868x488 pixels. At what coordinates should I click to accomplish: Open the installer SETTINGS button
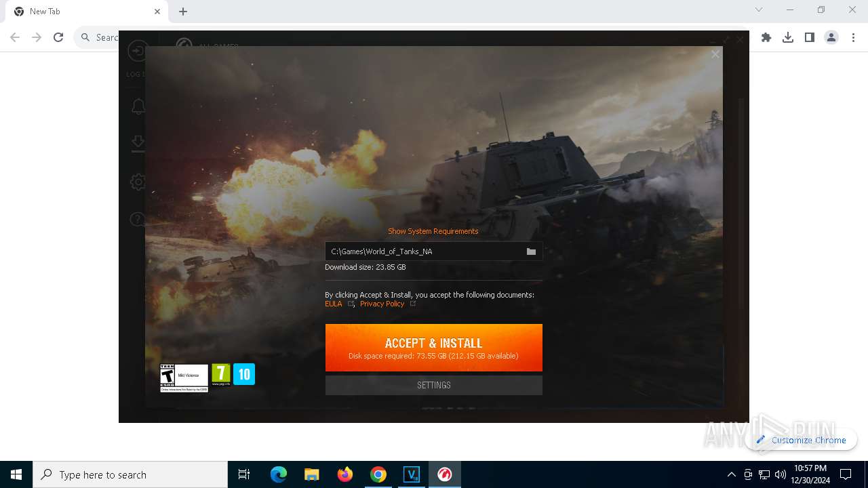(433, 385)
